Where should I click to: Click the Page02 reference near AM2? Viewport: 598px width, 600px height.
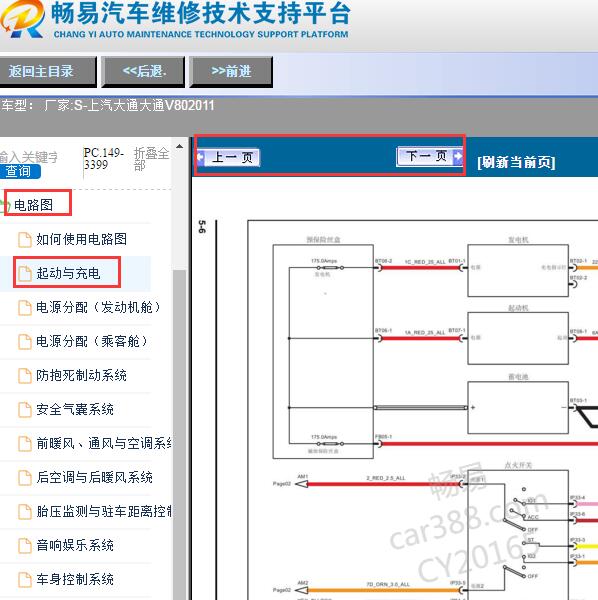pyautogui.click(x=282, y=590)
